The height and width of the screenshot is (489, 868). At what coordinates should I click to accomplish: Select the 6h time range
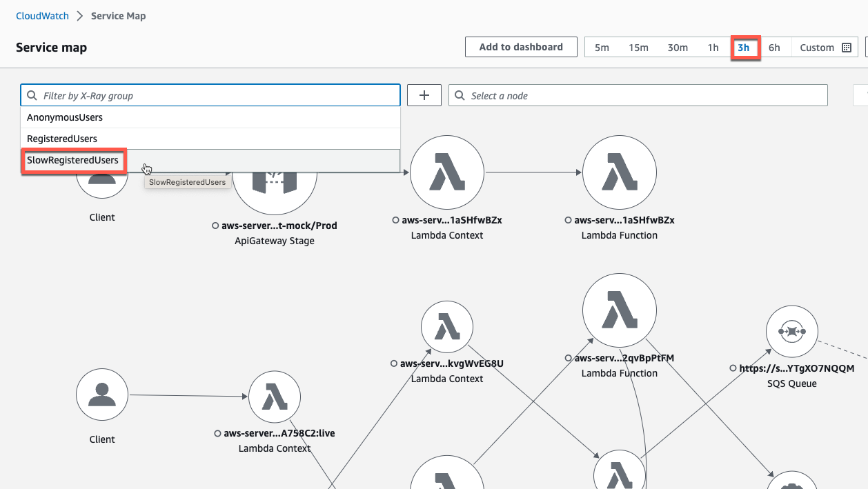(775, 48)
